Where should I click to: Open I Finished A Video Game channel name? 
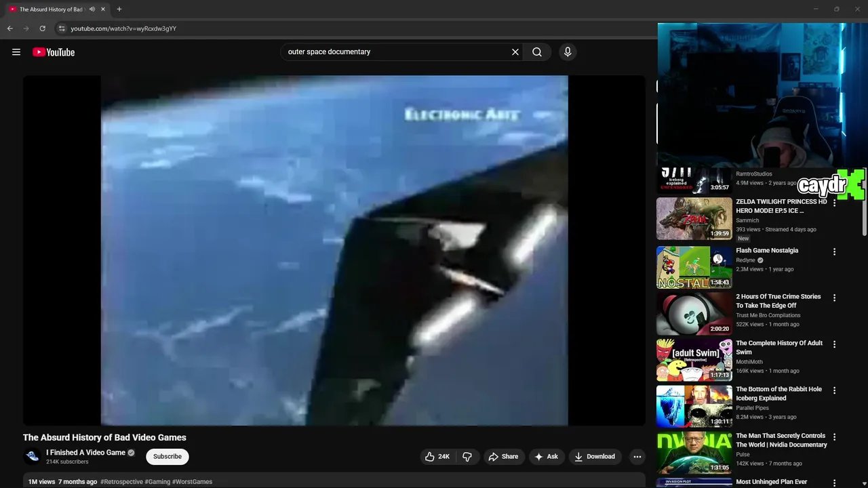pyautogui.click(x=85, y=453)
